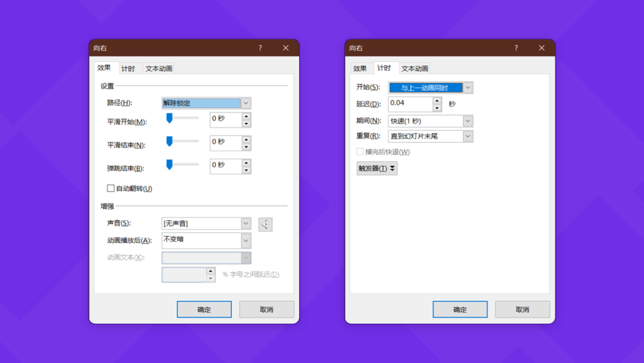Confirm with 确定 in the left dialog
Image resolution: width=644 pixels, height=363 pixels.
204,309
